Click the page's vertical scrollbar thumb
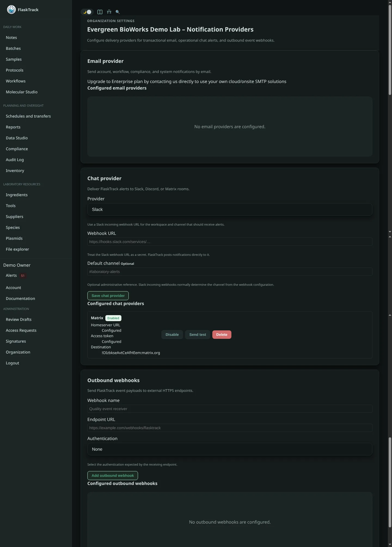 click(390, 50)
